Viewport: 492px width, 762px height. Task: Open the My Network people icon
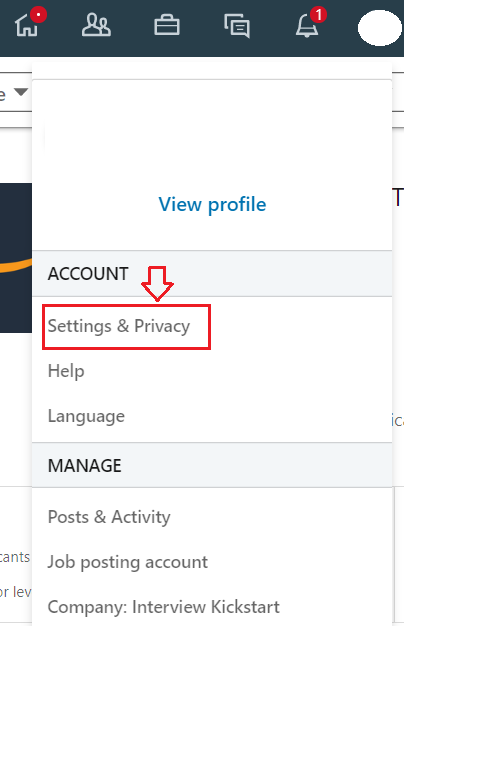point(96,25)
